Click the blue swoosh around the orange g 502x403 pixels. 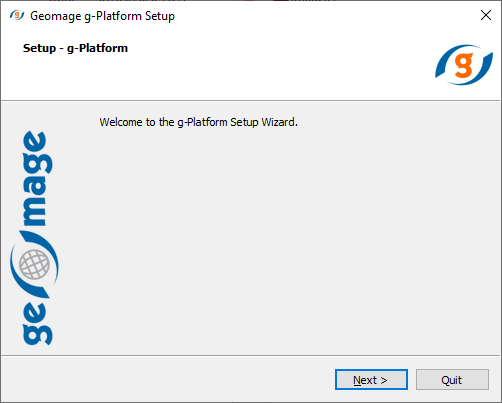click(x=464, y=65)
